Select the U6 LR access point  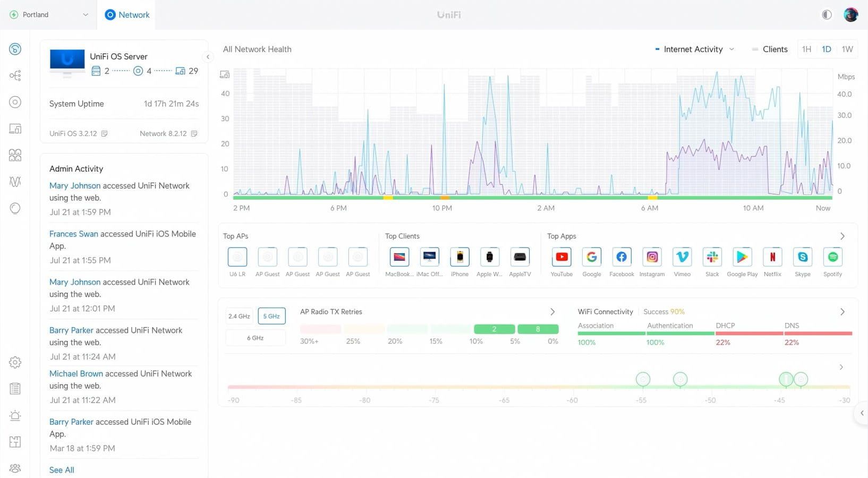237,257
